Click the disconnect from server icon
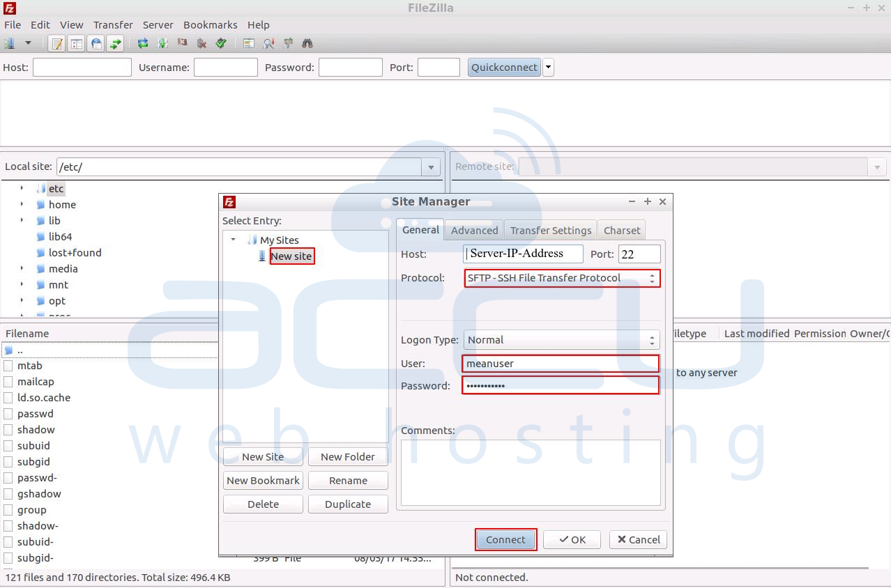 (201, 43)
